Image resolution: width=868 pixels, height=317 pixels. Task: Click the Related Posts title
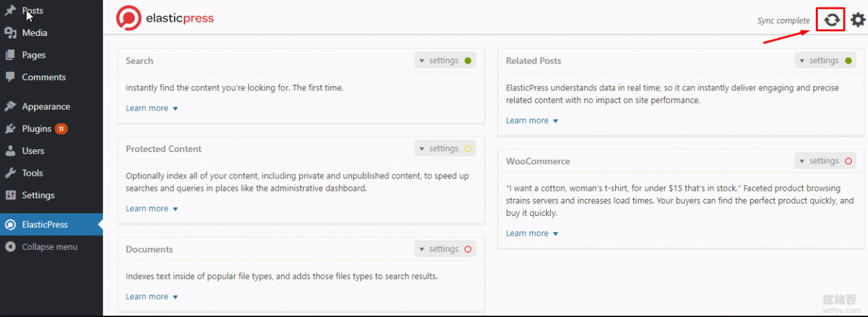point(534,60)
